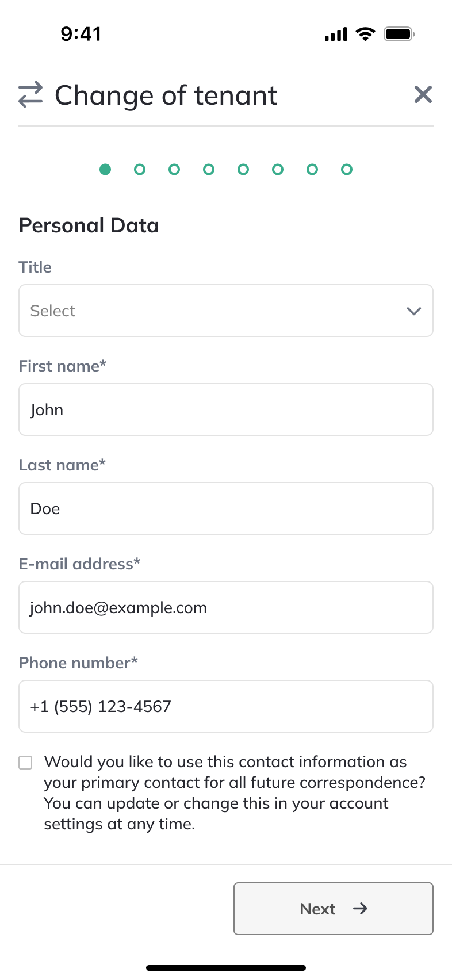Tap the battery status icon
This screenshot has width=452, height=980.
click(399, 35)
